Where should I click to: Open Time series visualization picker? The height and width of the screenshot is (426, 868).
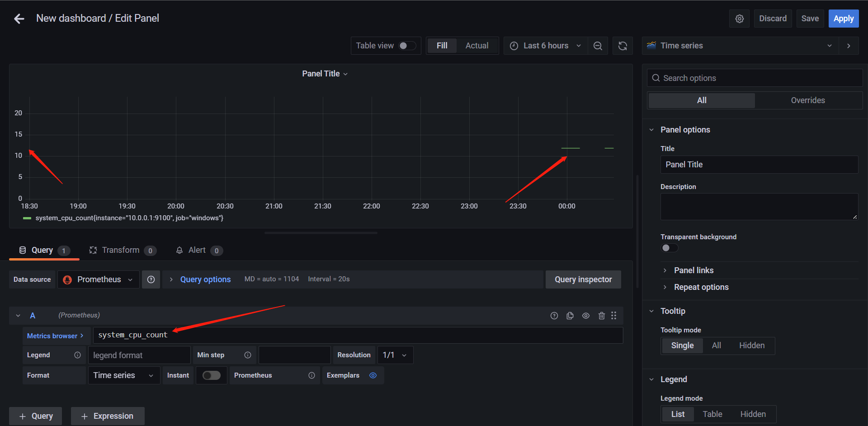(740, 46)
